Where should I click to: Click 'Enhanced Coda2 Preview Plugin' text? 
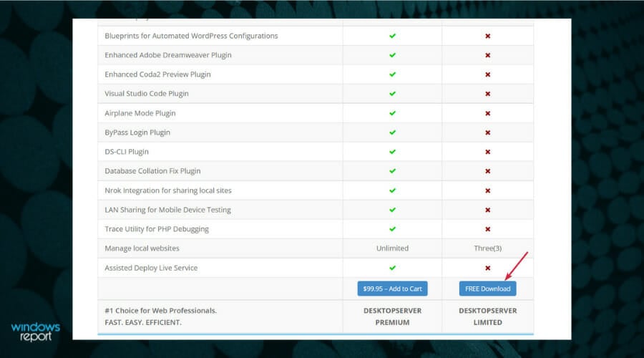click(x=157, y=74)
